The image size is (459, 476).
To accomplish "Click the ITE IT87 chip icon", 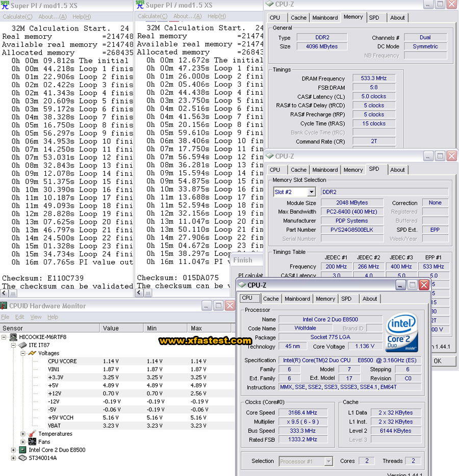I will click(23, 345).
